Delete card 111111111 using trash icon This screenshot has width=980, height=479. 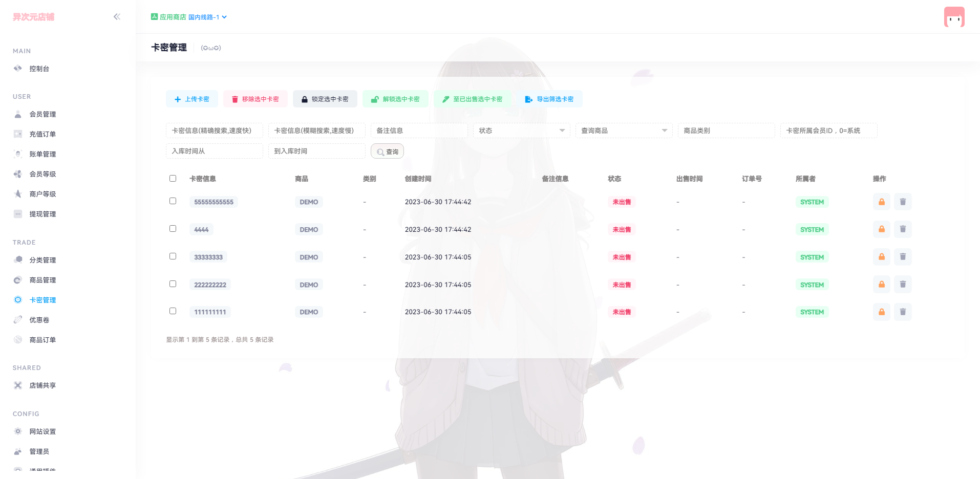(x=902, y=312)
